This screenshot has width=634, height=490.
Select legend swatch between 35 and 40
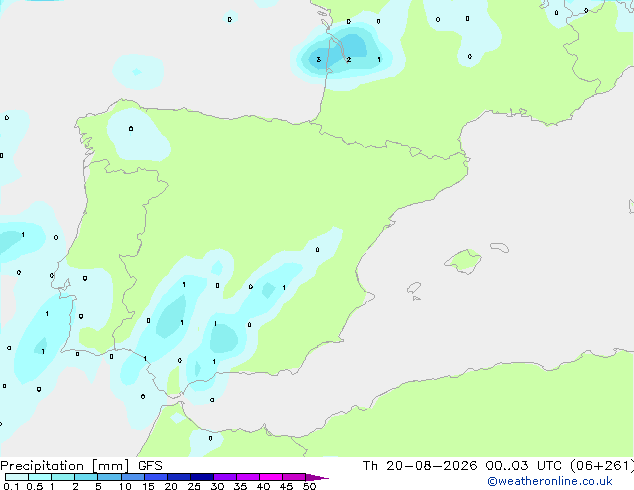(x=248, y=477)
